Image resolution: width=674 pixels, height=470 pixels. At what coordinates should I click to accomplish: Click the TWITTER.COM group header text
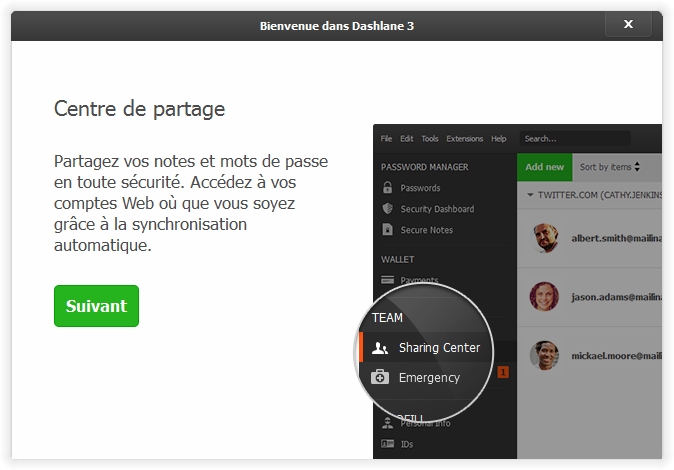[600, 195]
